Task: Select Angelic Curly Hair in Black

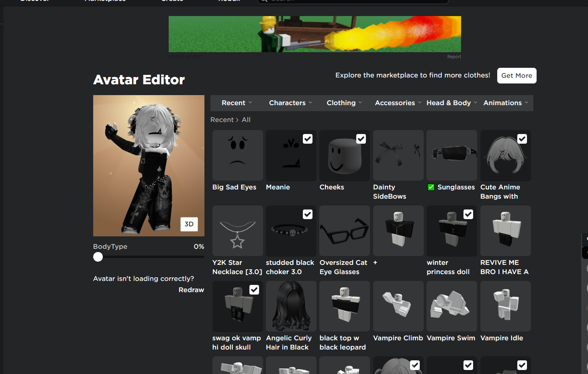Action: (291, 306)
